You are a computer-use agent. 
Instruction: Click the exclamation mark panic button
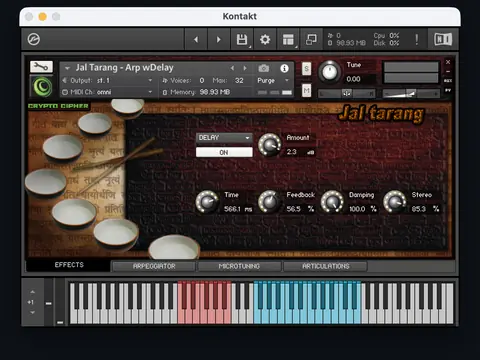(x=416, y=39)
